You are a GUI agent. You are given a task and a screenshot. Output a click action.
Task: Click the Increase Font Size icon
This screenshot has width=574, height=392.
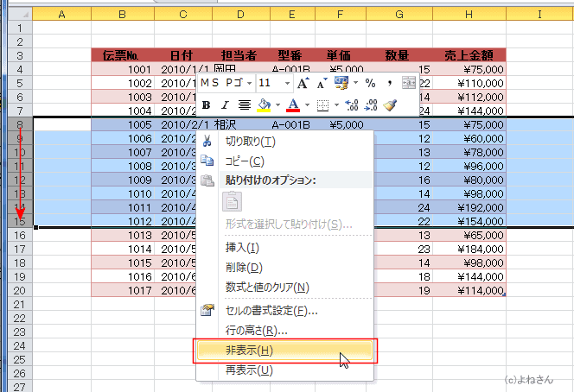[x=303, y=84]
